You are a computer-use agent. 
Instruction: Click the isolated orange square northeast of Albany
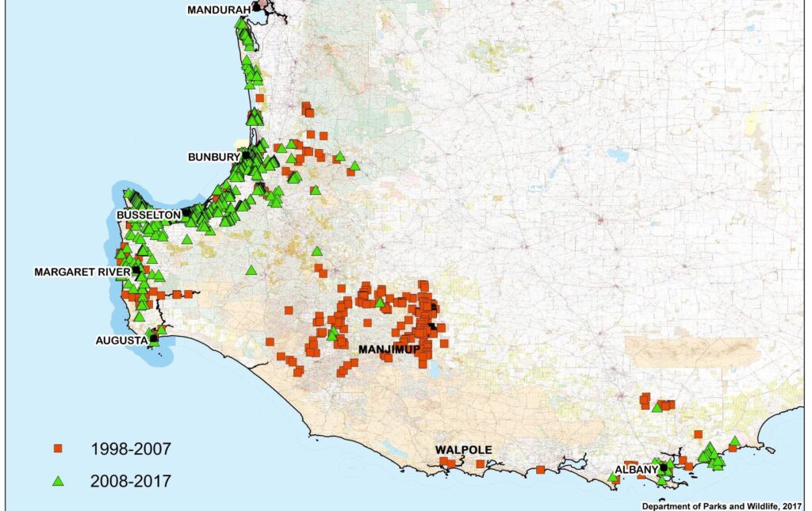(x=698, y=433)
